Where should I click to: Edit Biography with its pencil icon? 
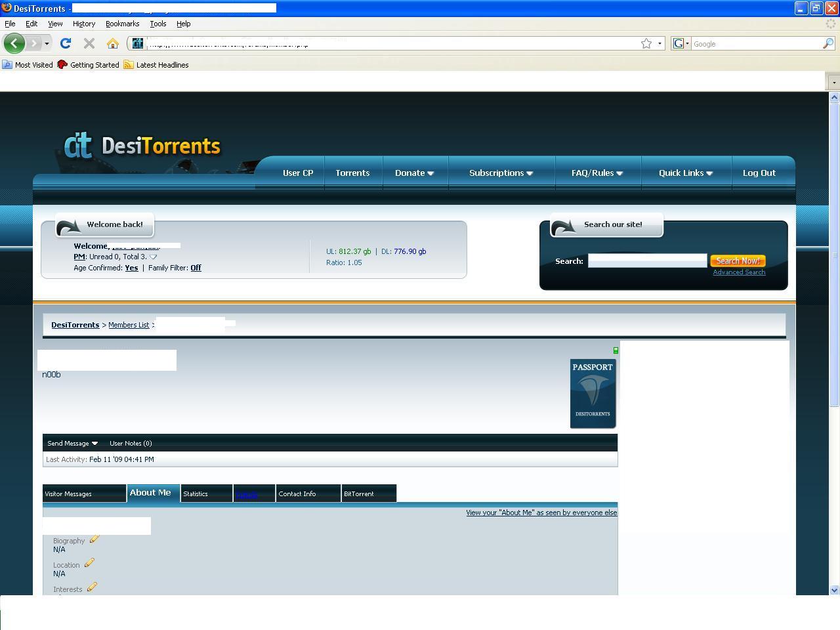tap(94, 539)
